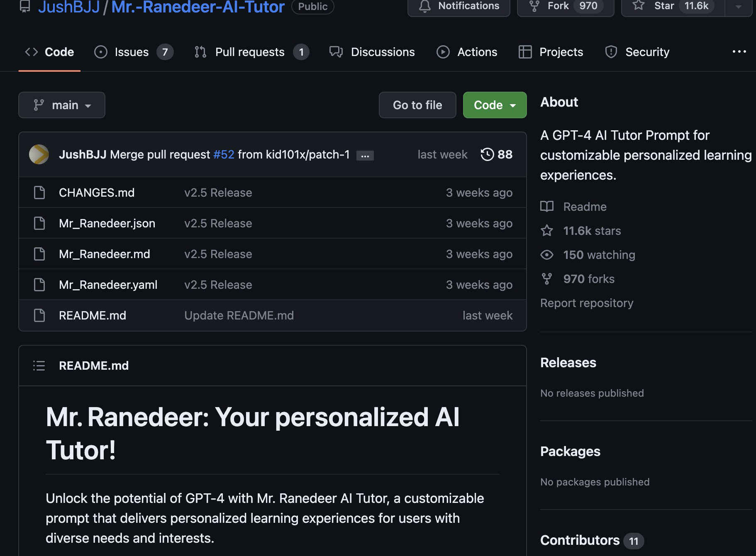This screenshot has height=556, width=756.
Task: Open the Projects tab
Action: [551, 52]
